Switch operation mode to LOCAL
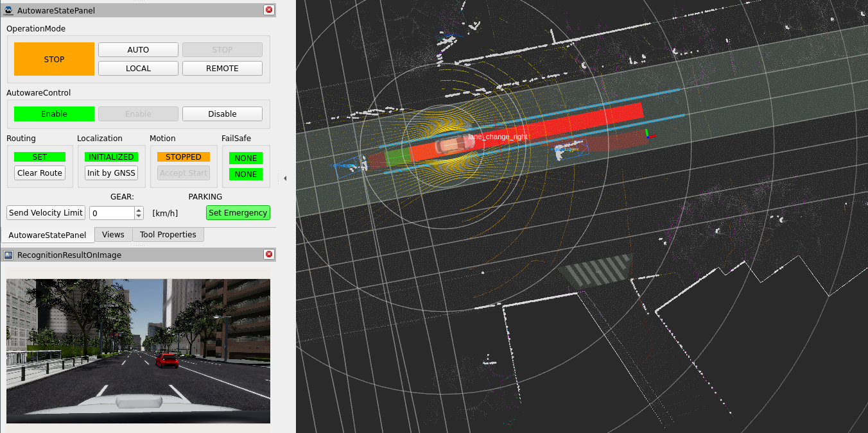Viewport: 868px width, 433px height. [x=138, y=69]
